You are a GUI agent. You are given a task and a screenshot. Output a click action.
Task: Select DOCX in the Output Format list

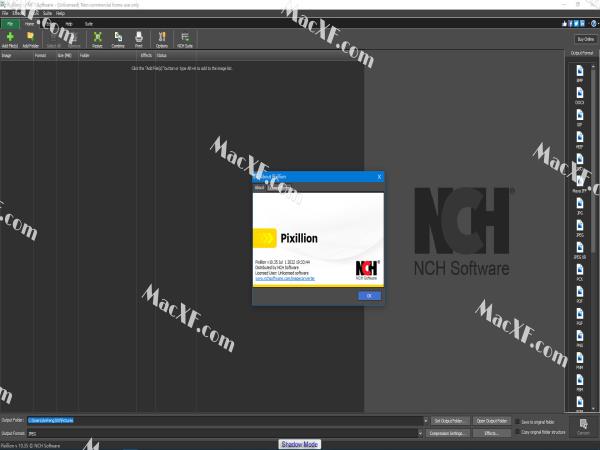tap(580, 96)
